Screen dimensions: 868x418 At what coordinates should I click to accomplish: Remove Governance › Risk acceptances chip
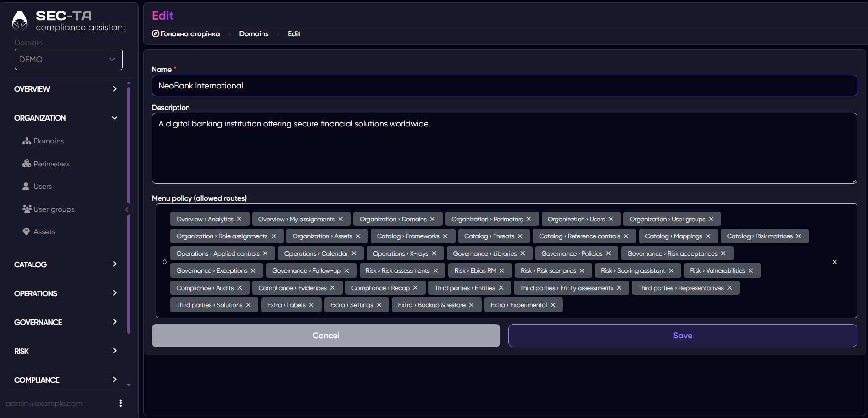[723, 253]
